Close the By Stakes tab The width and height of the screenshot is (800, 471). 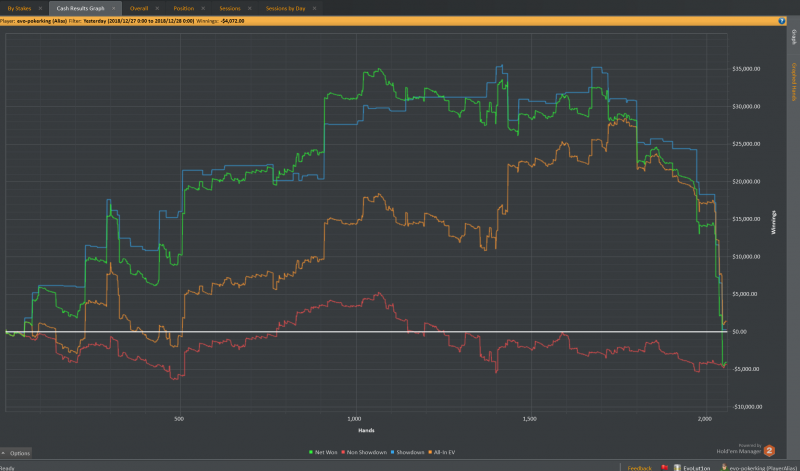click(x=40, y=8)
